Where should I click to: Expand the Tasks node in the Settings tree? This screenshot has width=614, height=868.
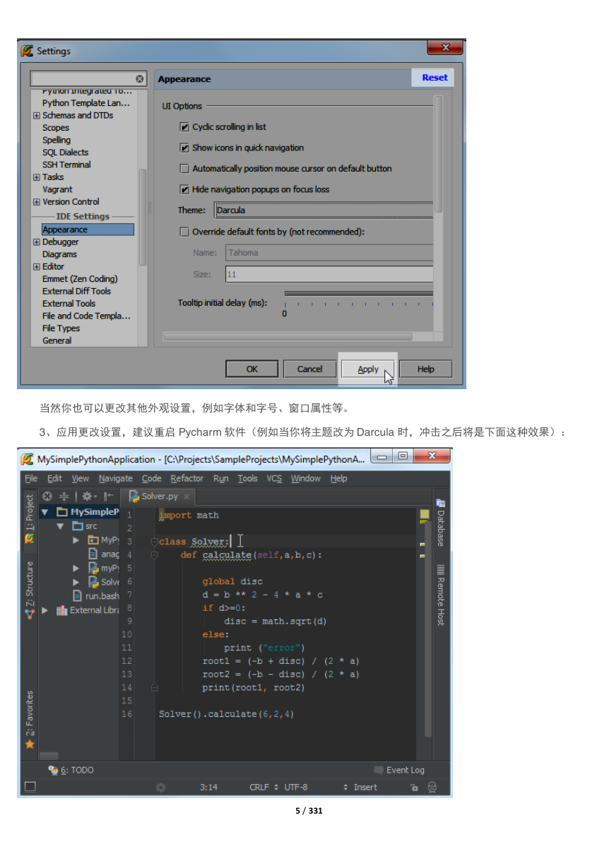tap(37, 177)
